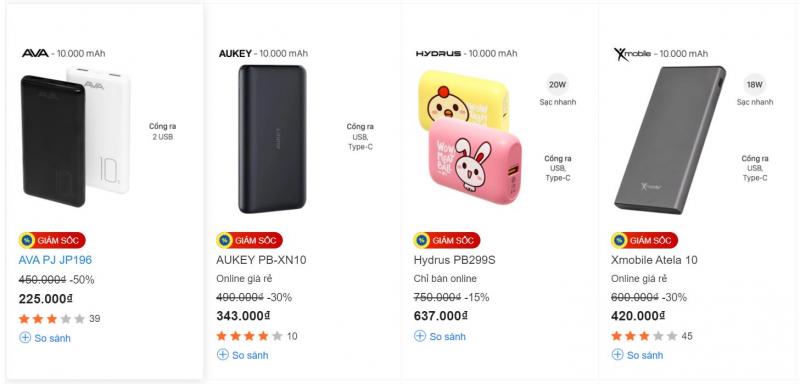
Task: Click the 20W fast-charge badge on Hydrus
Action: click(558, 85)
